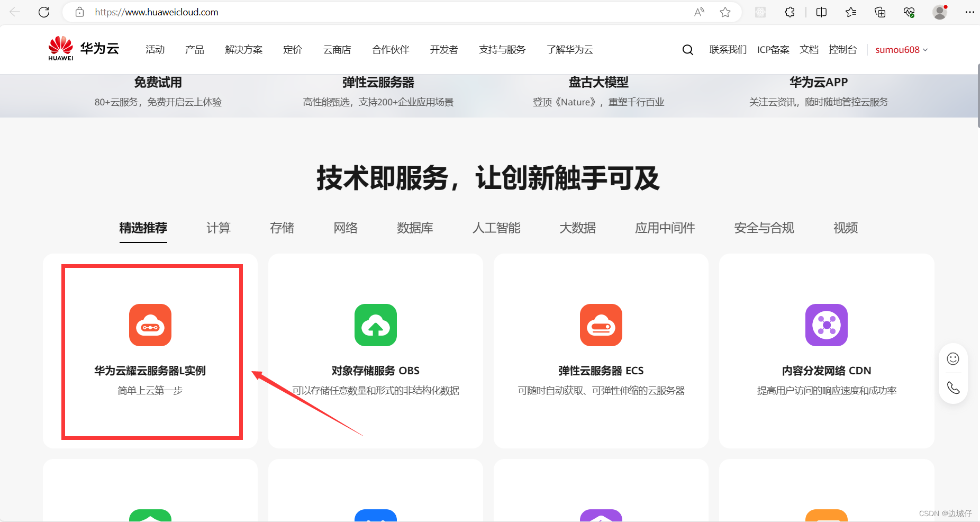Open the 支持与服务 menu

pyautogui.click(x=502, y=50)
